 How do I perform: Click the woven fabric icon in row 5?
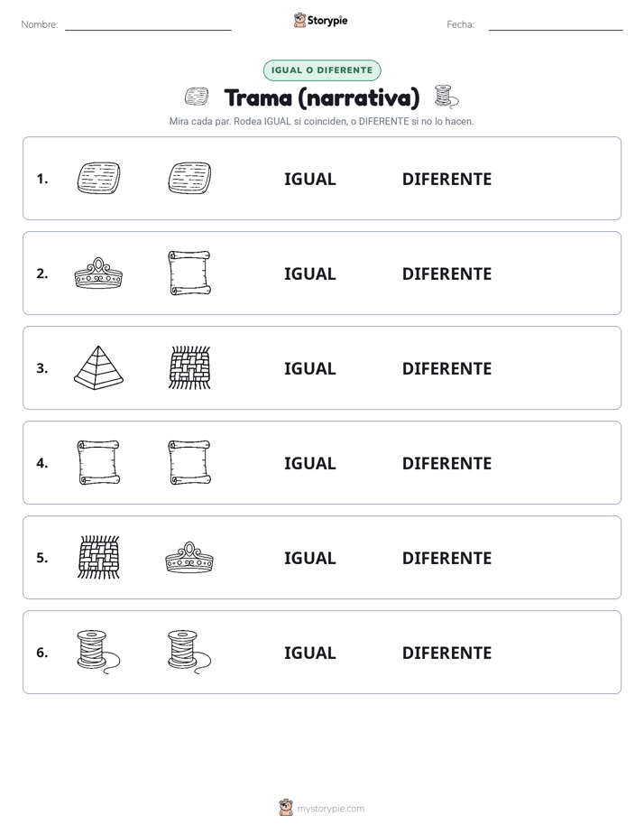99,558
